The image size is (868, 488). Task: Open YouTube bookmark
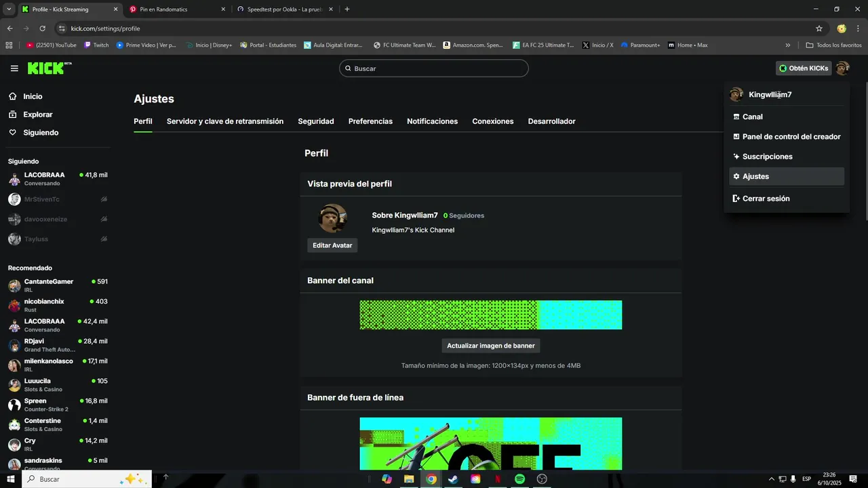click(x=51, y=45)
